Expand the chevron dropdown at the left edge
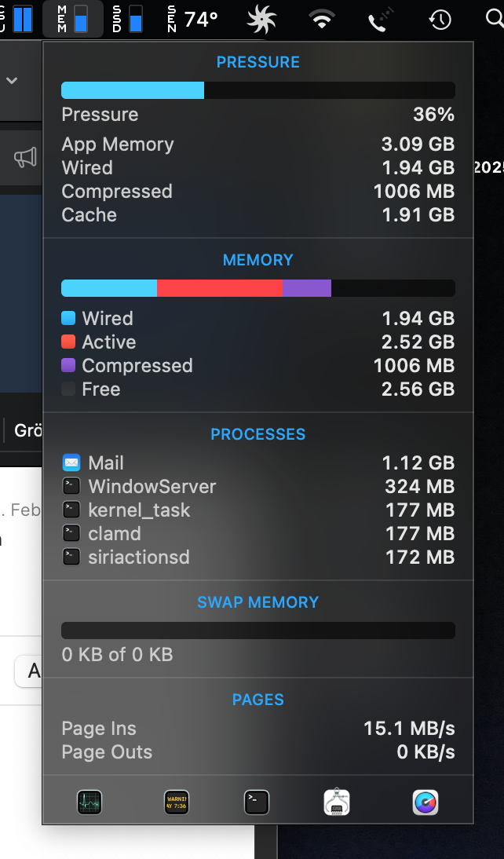 (12, 81)
